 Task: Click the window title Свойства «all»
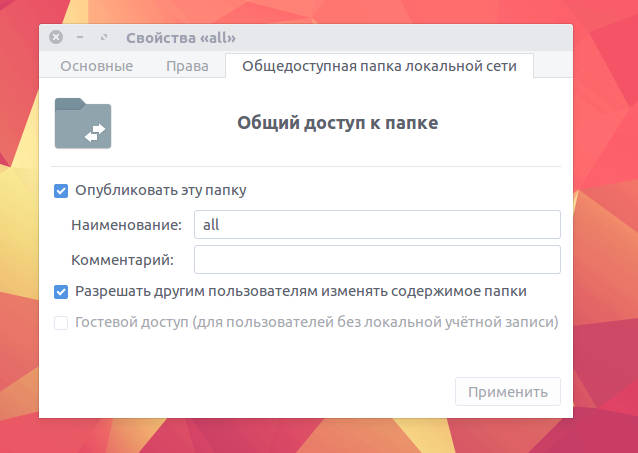point(181,38)
